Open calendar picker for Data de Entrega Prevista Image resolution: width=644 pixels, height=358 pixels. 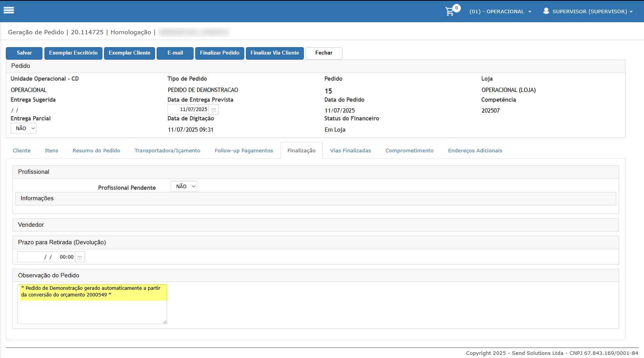point(213,110)
